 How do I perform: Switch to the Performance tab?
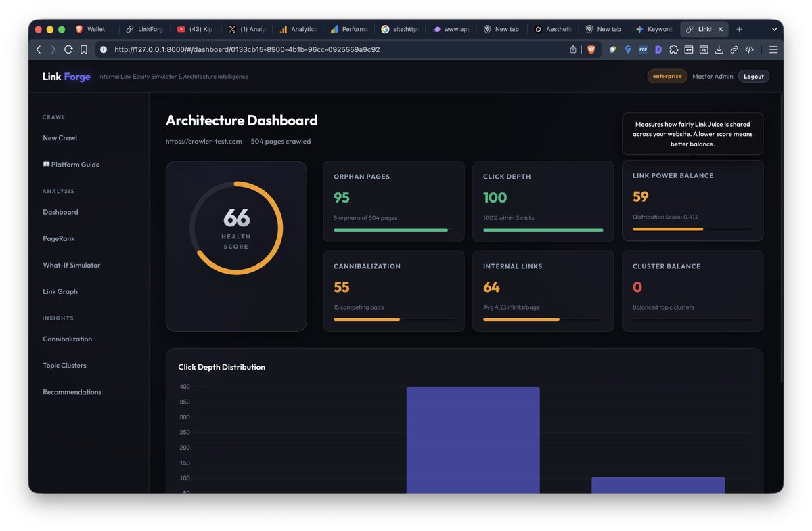348,29
